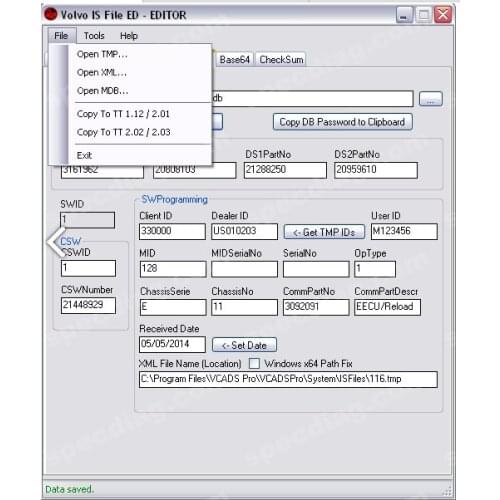Click the browse '...' button for database path
The height and width of the screenshot is (500, 500).
(431, 99)
